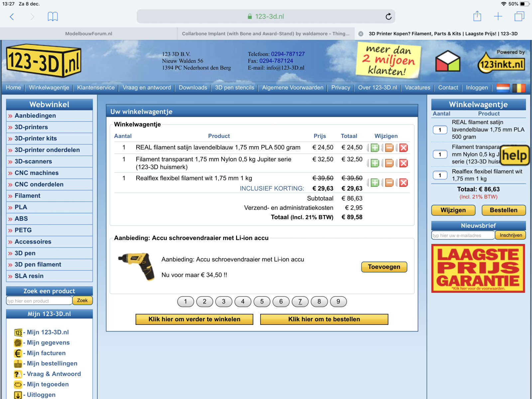The width and height of the screenshot is (532, 399).
Task: Edit quantity field for Realflex in sidebar
Action: (x=440, y=175)
